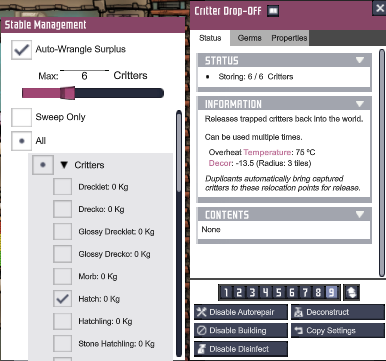Viewport: 386px width, 361px height.
Task: Switch to the Status tab
Action: [x=210, y=38]
